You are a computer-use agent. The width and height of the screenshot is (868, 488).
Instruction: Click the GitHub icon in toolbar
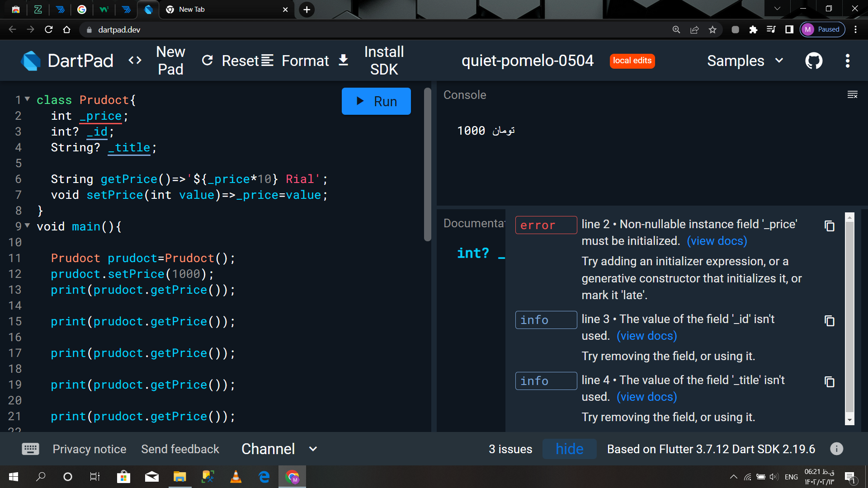pos(813,60)
